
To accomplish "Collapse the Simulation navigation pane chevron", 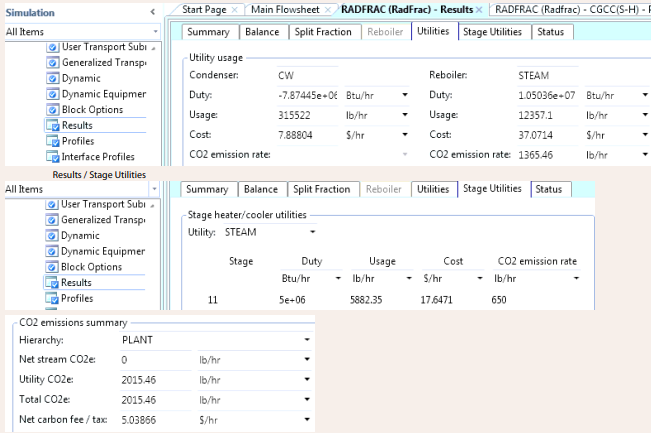I will click(152, 12).
